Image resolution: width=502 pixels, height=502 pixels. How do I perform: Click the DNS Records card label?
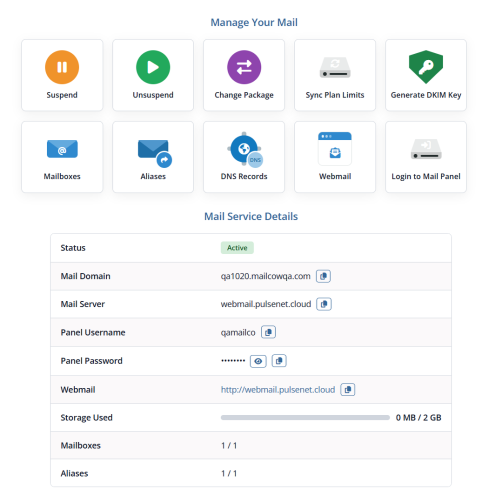[244, 176]
